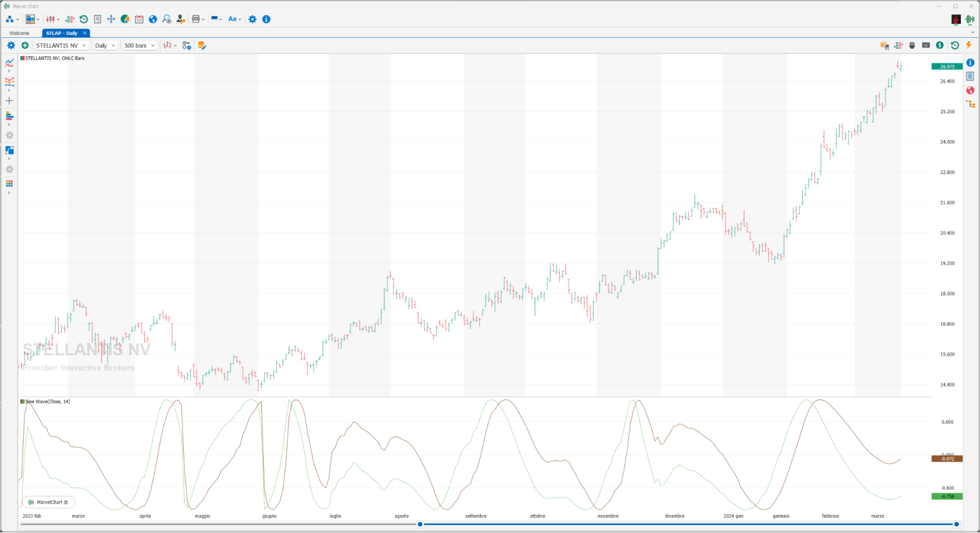Select the crosshair plus tool in left sidebar
980x533 pixels.
tap(9, 101)
